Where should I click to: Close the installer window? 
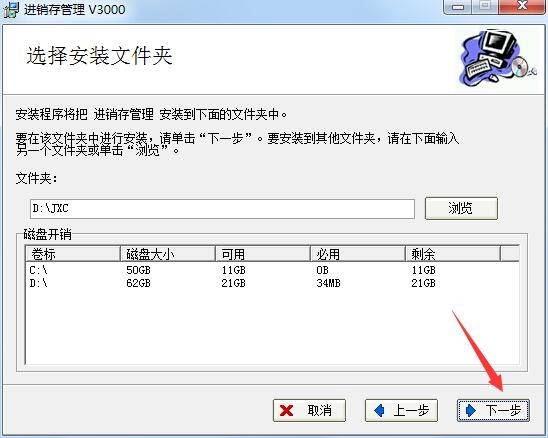(x=522, y=6)
